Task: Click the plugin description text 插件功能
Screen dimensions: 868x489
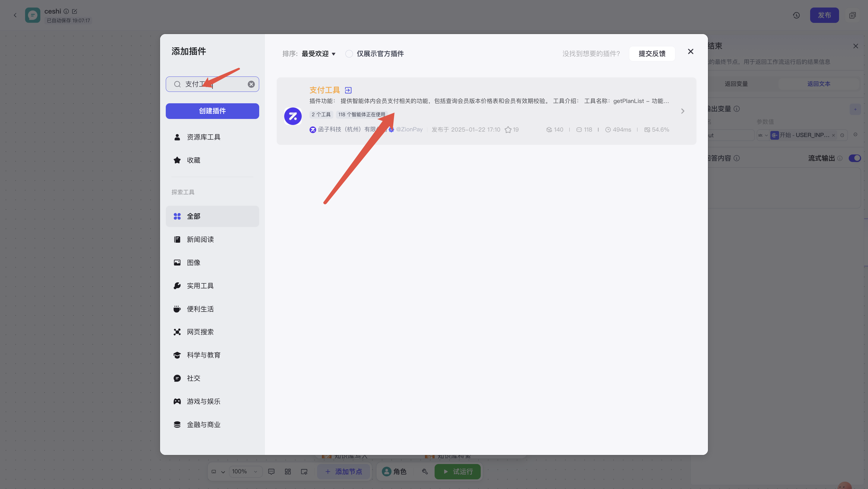Action: click(489, 101)
